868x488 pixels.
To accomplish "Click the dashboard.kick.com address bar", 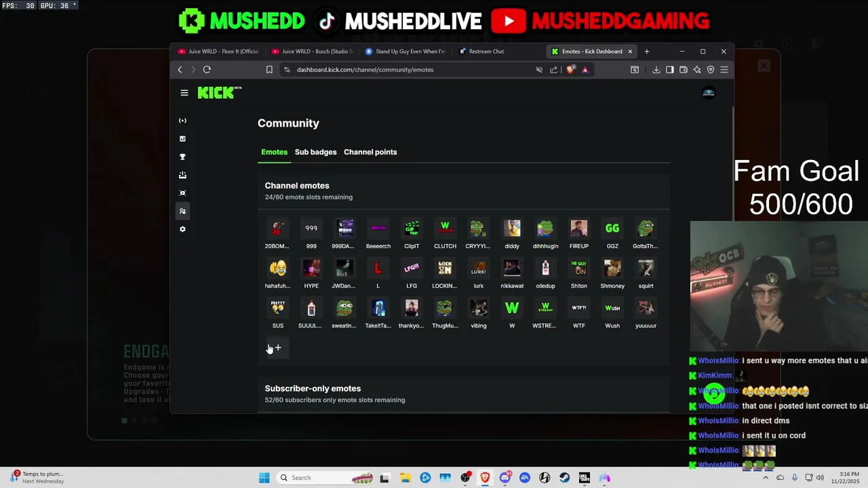I will point(407,69).
